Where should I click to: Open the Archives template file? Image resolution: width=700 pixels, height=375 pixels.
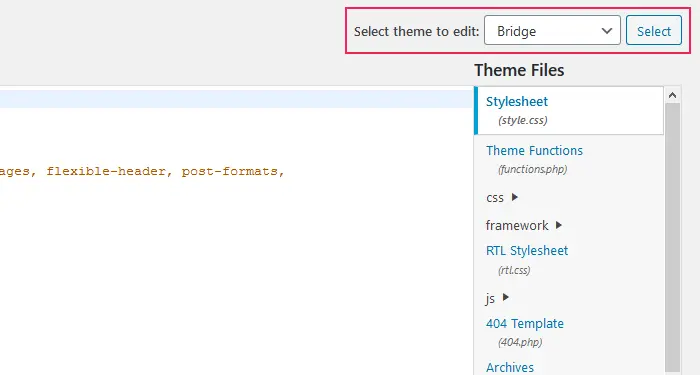pyautogui.click(x=509, y=367)
